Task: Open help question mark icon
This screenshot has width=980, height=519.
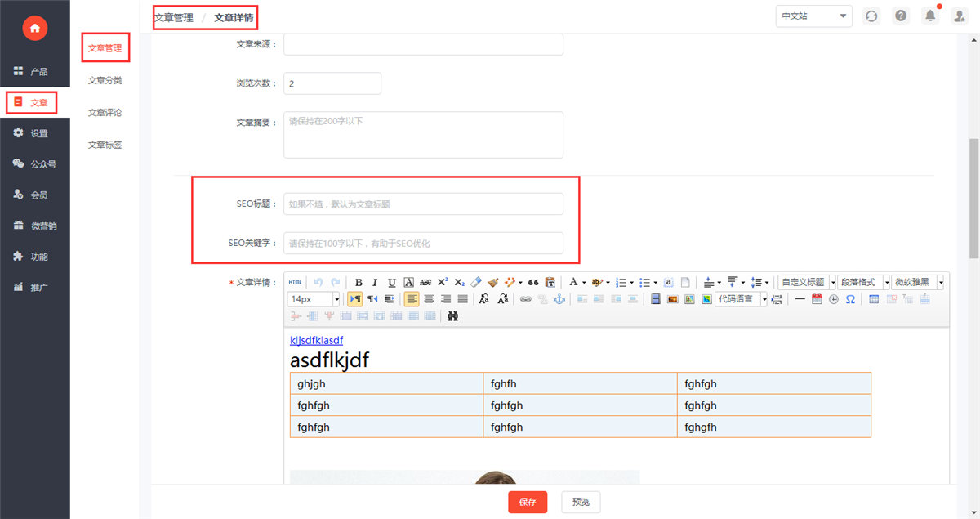Action: pos(901,16)
